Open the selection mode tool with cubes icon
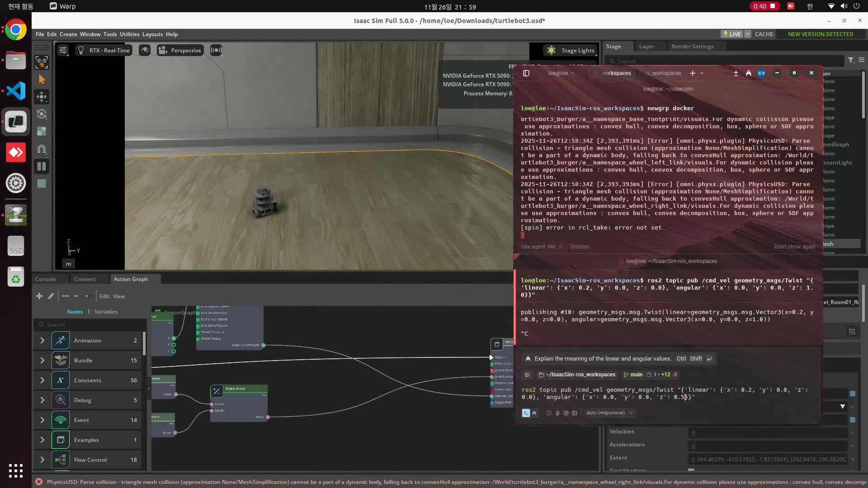The image size is (868, 488). (42, 62)
